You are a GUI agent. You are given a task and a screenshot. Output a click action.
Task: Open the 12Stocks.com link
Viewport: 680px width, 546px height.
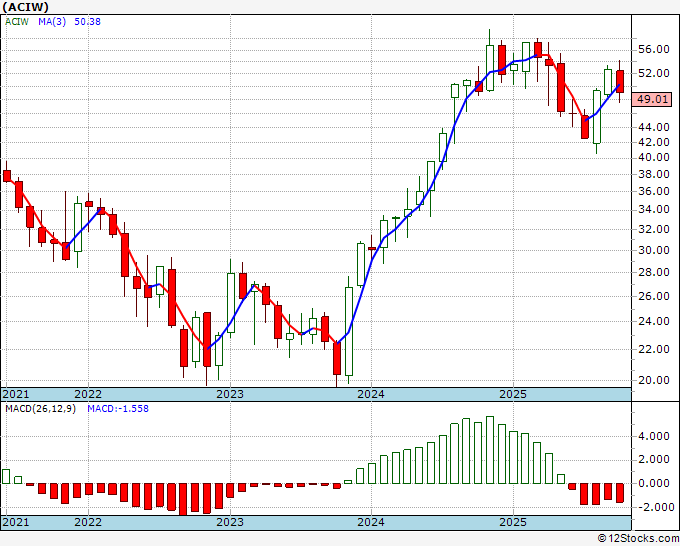638,539
